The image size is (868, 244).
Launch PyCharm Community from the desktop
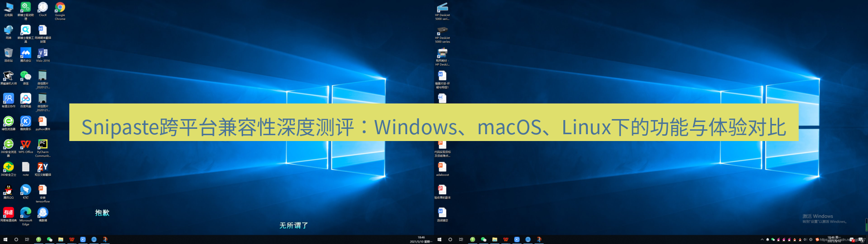point(43,148)
